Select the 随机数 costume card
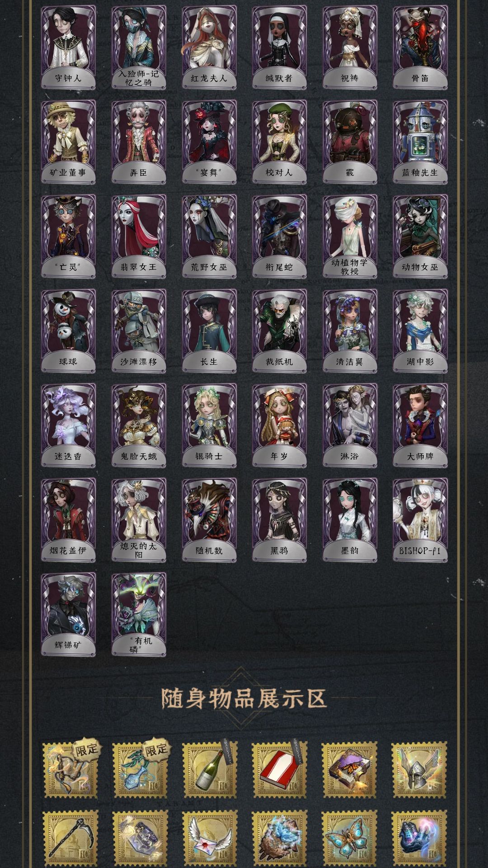The image size is (488, 868). click(x=209, y=520)
